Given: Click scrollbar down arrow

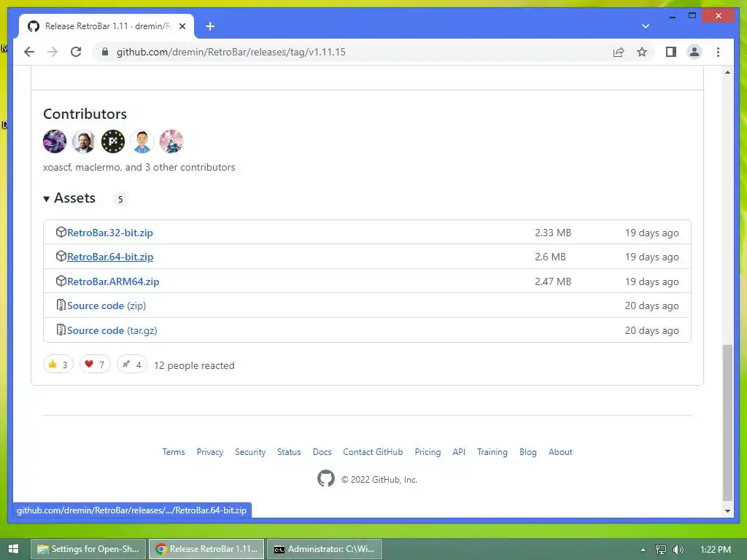Looking at the screenshot, I should tap(727, 511).
